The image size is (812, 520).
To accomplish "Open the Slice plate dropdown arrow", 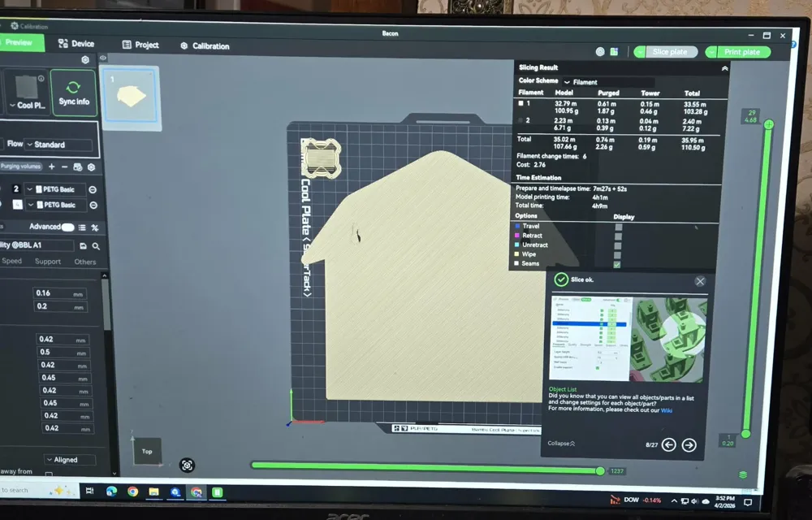I will (640, 52).
